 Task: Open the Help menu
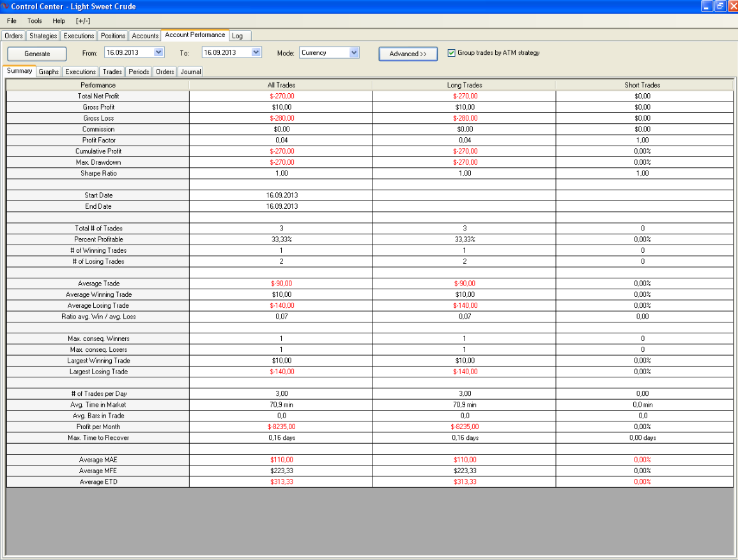click(59, 20)
